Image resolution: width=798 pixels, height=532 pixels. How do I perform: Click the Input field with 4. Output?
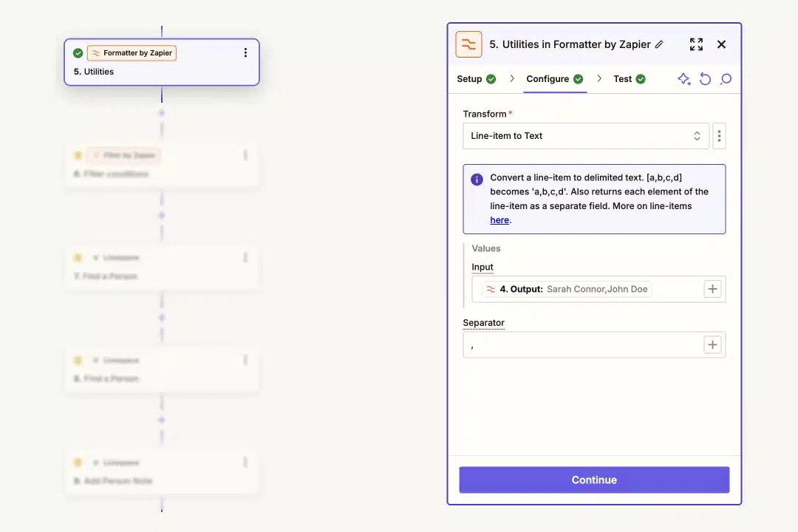point(598,289)
